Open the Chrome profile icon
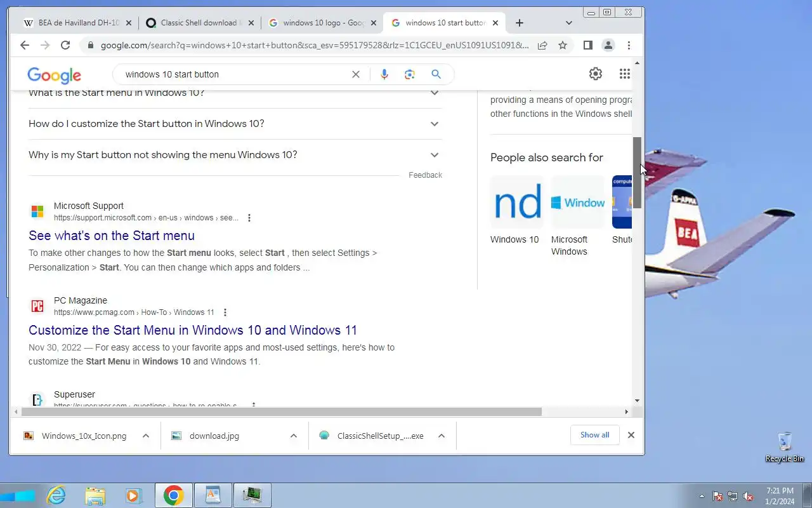This screenshot has width=812, height=508. pyautogui.click(x=608, y=45)
